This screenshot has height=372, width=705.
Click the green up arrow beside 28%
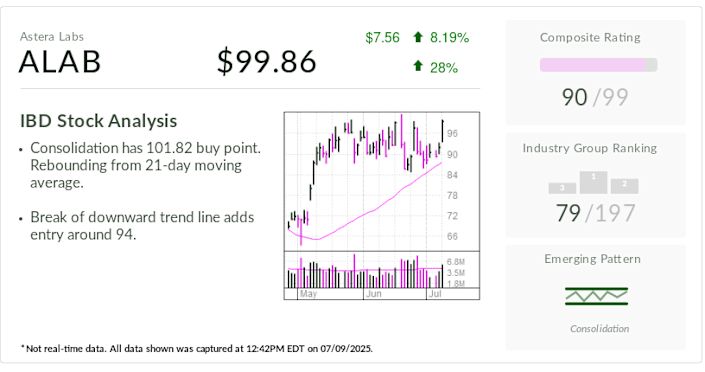[418, 66]
